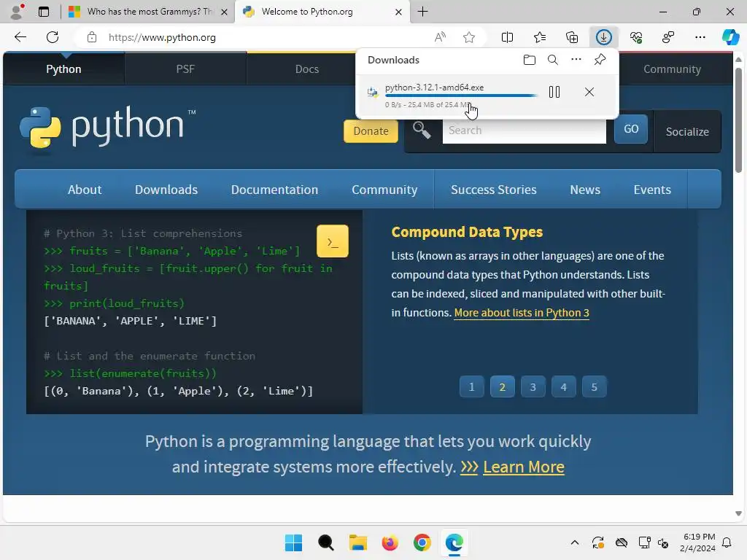This screenshot has width=747, height=560.
Task: Close the Welcome to Python.org tab
Action: [399, 12]
